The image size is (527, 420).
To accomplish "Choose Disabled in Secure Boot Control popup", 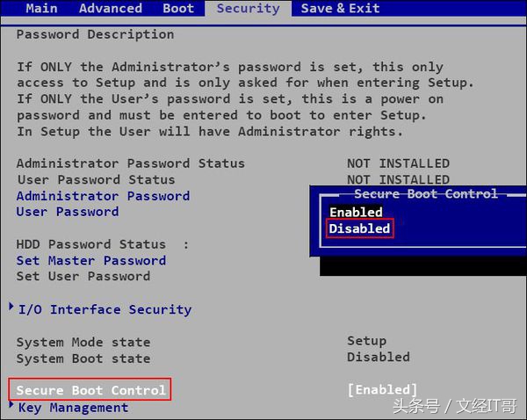I will pos(359,228).
